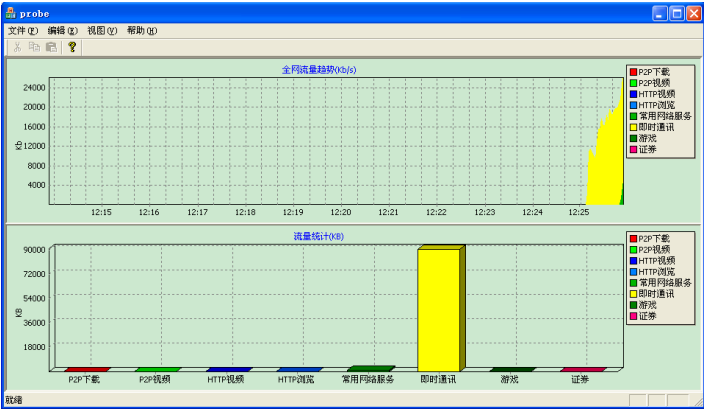This screenshot has height=411, width=707.
Task: Click the tall yellow 即时通讯 bar
Action: tap(439, 310)
